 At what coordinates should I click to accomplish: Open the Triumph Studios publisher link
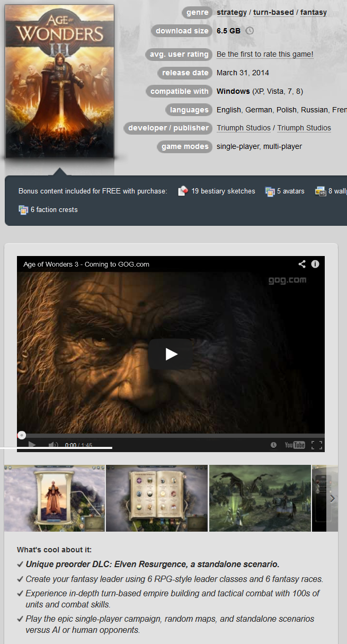click(x=304, y=128)
